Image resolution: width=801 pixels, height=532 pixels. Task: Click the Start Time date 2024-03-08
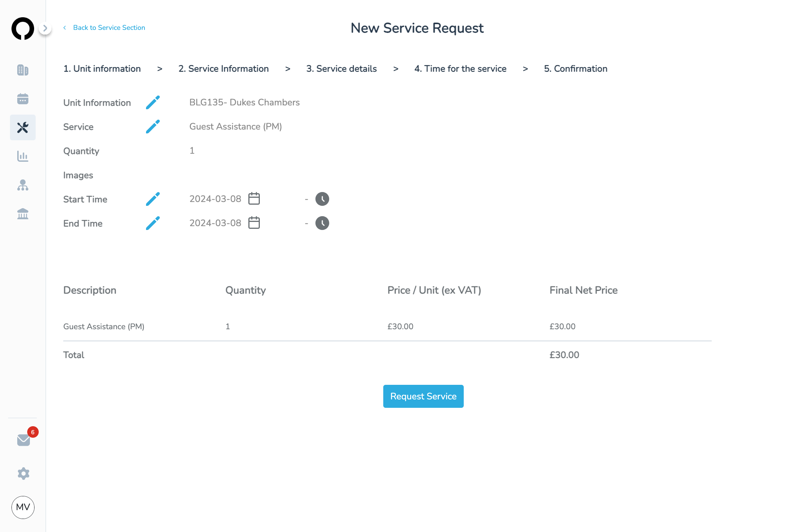click(215, 199)
